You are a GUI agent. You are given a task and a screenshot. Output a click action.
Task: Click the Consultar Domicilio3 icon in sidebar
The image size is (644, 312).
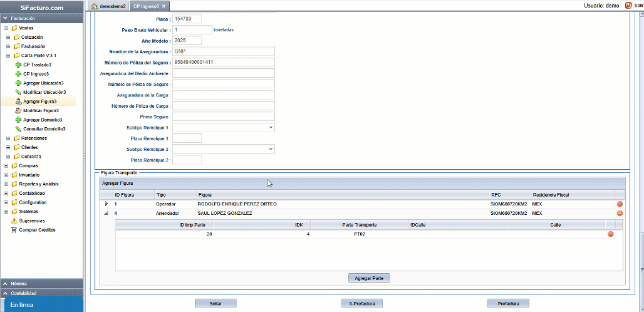[x=18, y=128]
